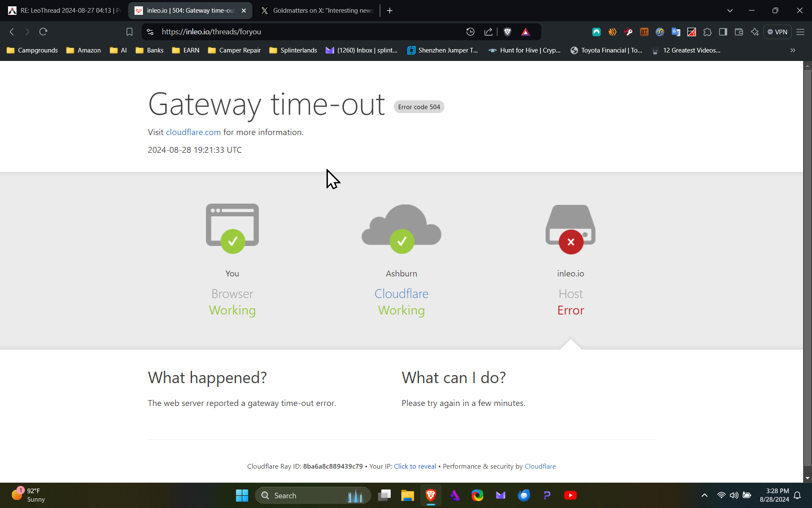Click the forward navigation arrow
The width and height of the screenshot is (812, 508).
click(x=27, y=32)
